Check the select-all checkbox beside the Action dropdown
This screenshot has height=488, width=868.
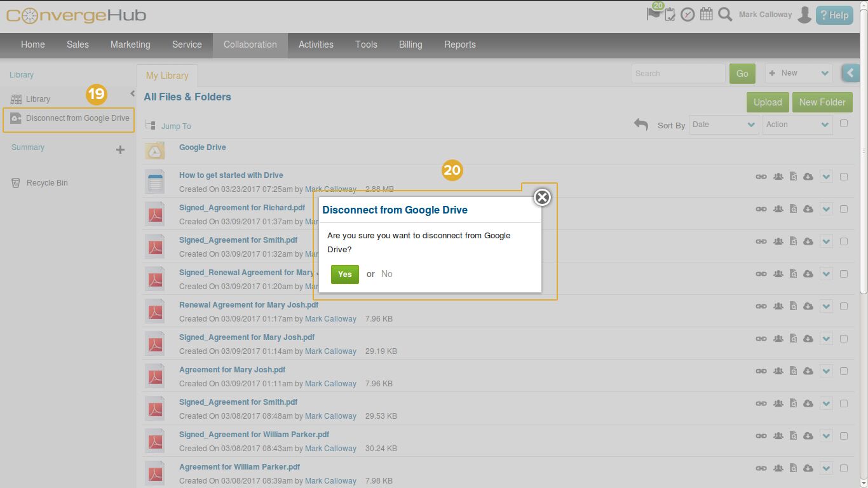point(844,123)
